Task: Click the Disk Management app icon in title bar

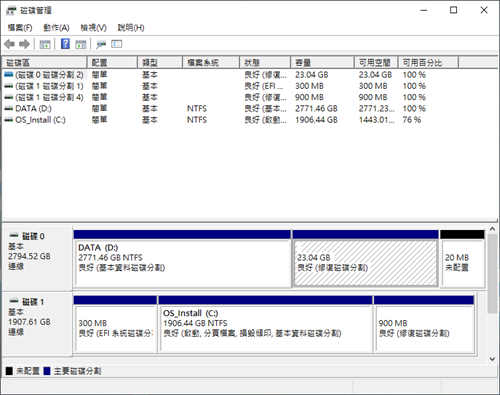Action: point(11,11)
